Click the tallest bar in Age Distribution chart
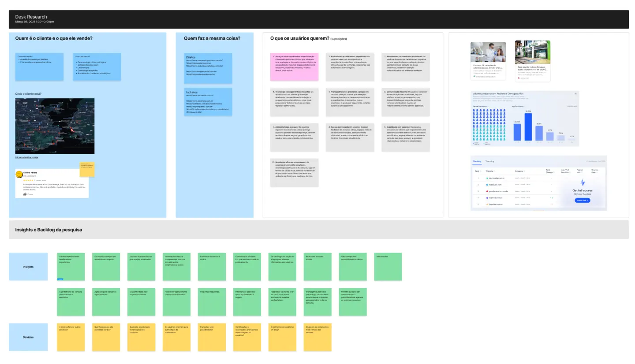The width and height of the screenshot is (635, 364). tap(528, 127)
